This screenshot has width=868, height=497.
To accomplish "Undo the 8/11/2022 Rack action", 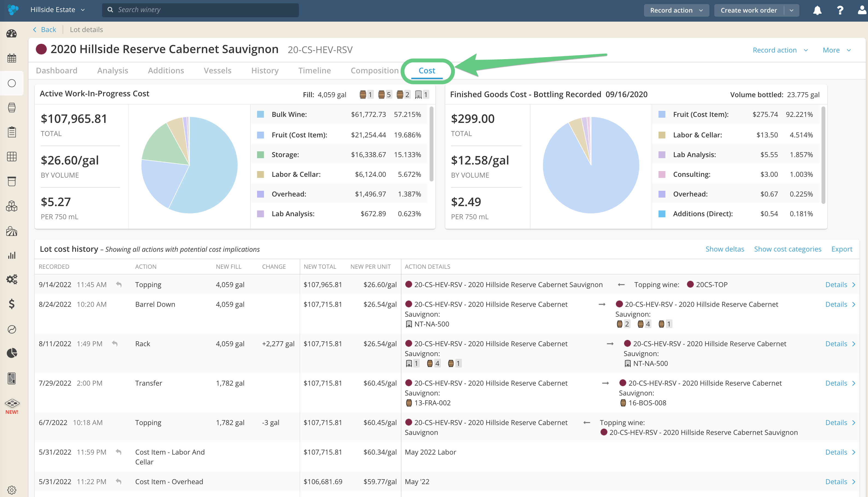I will point(115,344).
